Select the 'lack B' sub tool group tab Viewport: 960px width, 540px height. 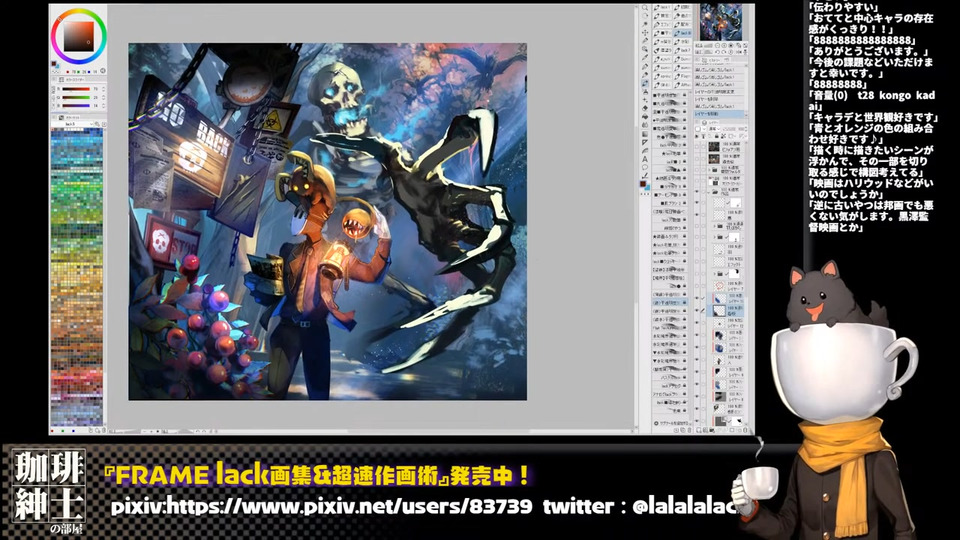coord(683,33)
